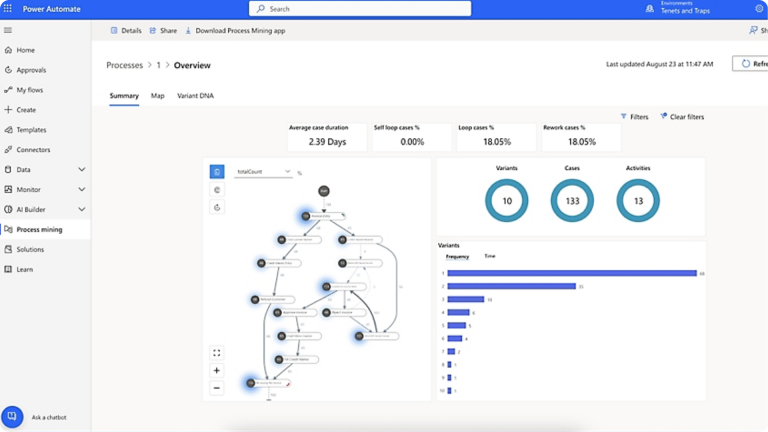Expand the AI Builder sidebar group
Viewport: 768px width, 432px height.
[81, 210]
